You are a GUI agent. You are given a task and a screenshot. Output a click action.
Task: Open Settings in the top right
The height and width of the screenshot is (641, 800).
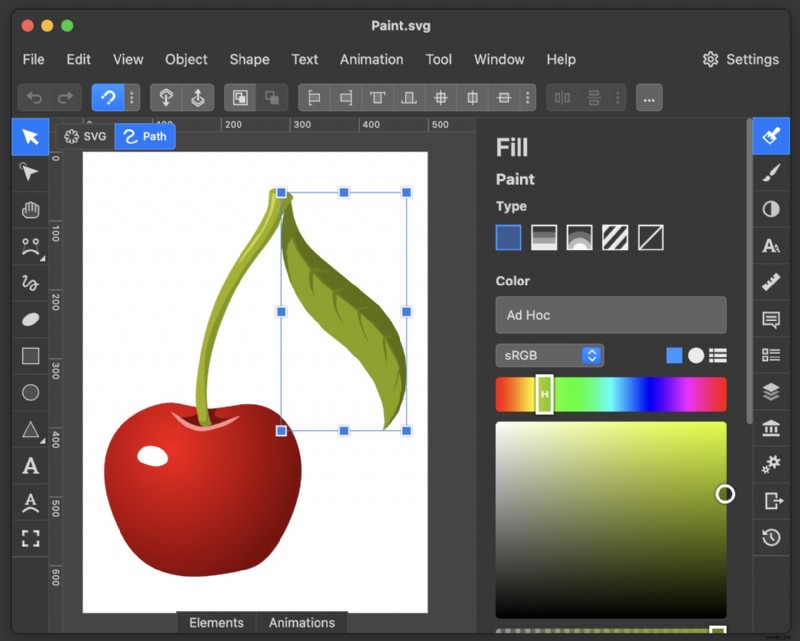pos(740,59)
